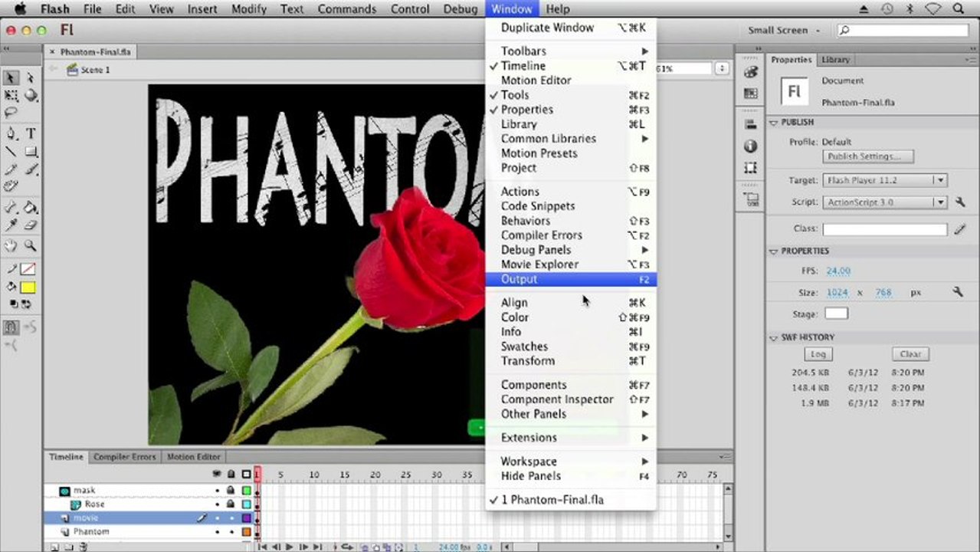Viewport: 980px width, 552px height.
Task: Toggle visibility dot of mask layer
Action: tap(217, 490)
